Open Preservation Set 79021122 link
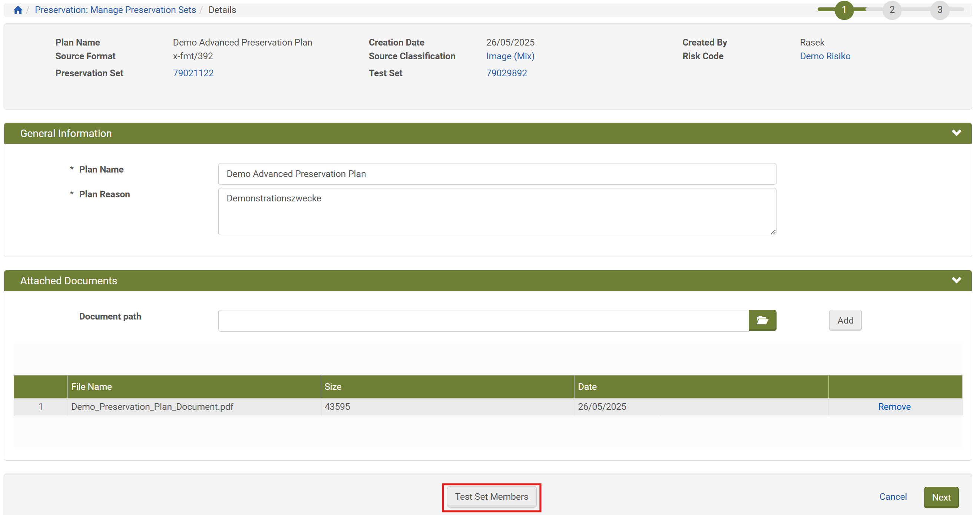The width and height of the screenshot is (980, 515). tap(193, 73)
